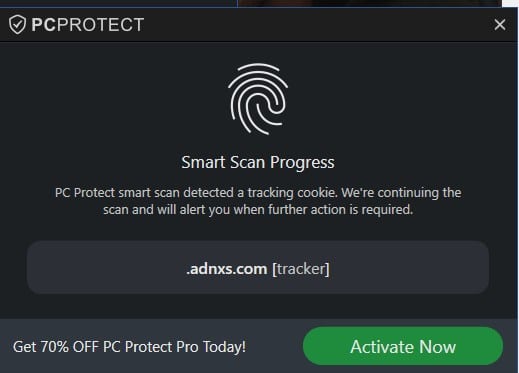This screenshot has width=519, height=373.
Task: Click the 'detected a tracking cookie' sentence line
Action: tap(258, 193)
